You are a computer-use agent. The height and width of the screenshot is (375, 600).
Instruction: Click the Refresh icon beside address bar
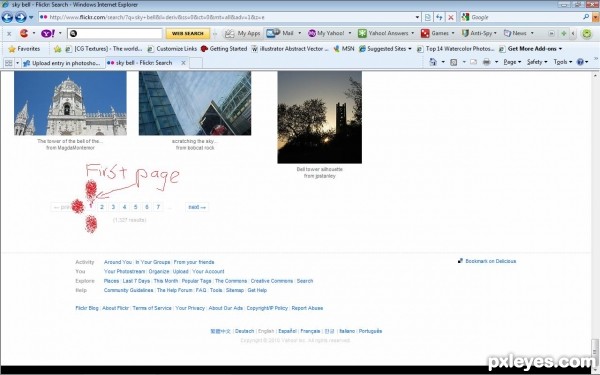click(439, 17)
